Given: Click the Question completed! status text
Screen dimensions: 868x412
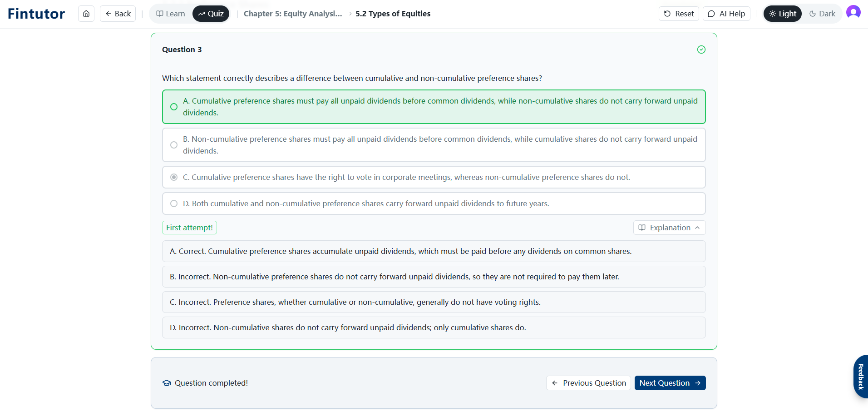Looking at the screenshot, I should 211,383.
